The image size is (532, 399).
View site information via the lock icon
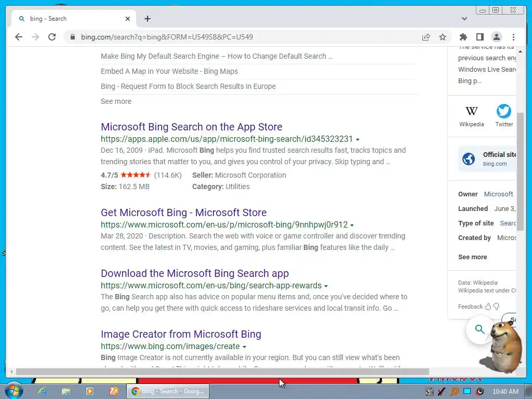(73, 37)
